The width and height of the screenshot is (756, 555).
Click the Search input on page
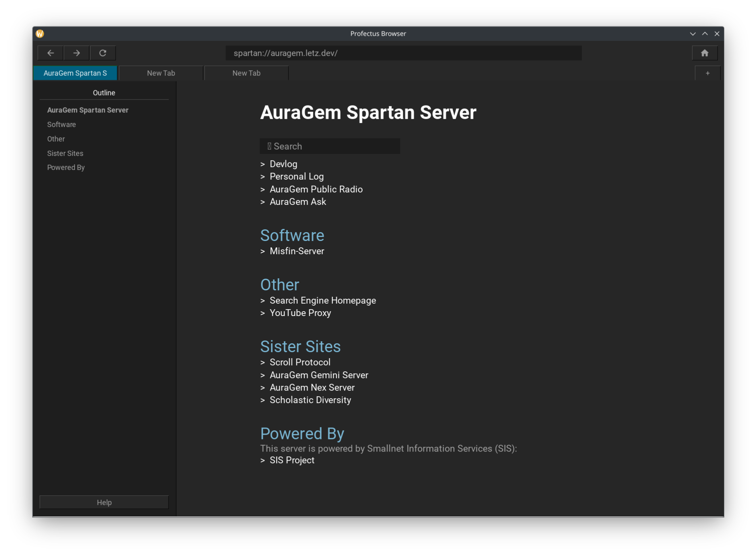[x=330, y=146]
